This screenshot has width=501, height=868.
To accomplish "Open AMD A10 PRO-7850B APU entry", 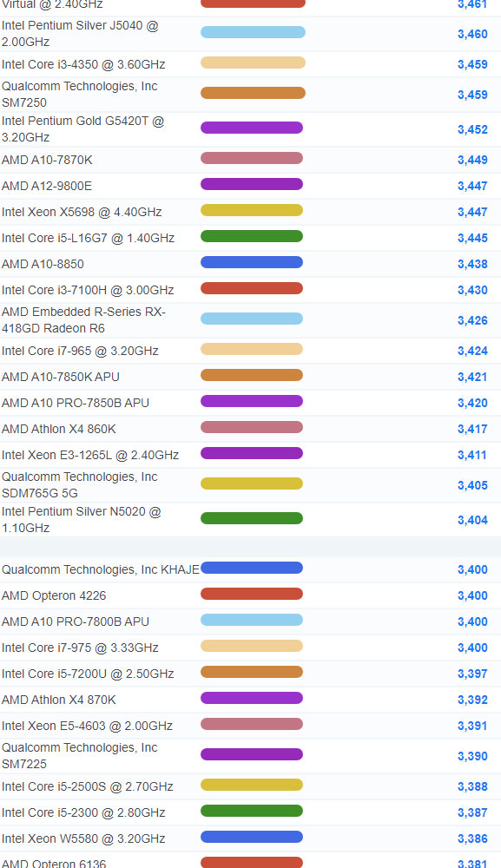I will pyautogui.click(x=76, y=403).
